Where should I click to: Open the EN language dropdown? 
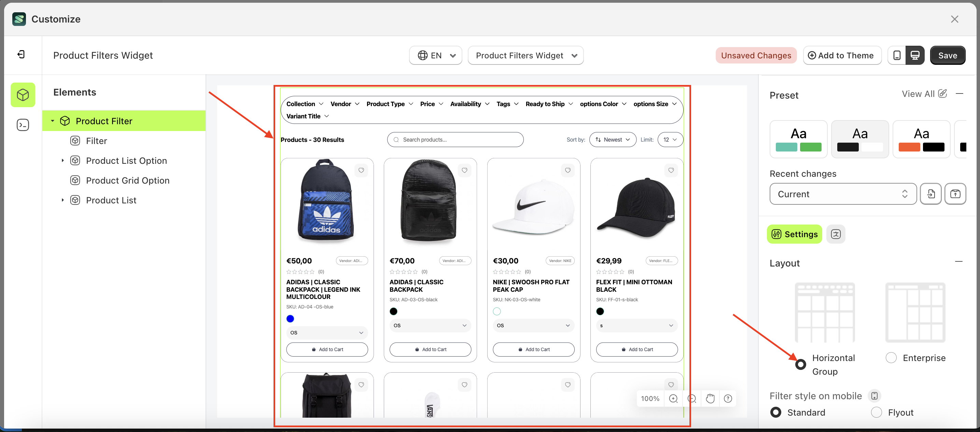point(436,56)
